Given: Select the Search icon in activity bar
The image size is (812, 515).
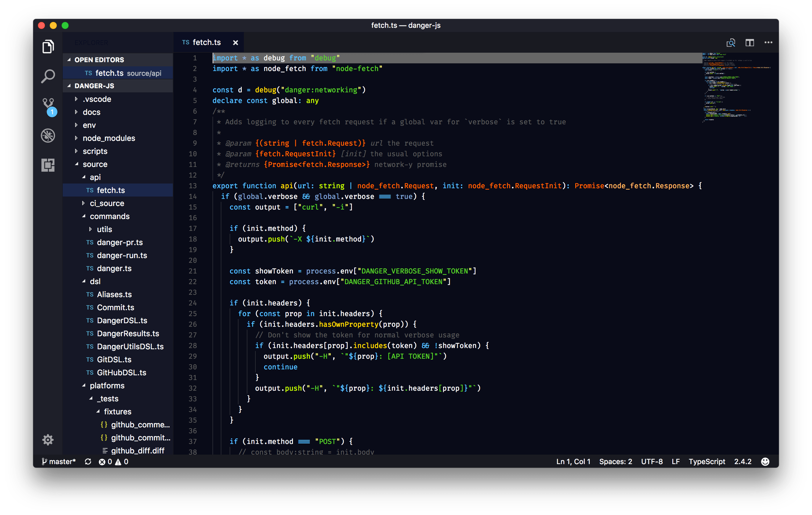Looking at the screenshot, I should 48,76.
